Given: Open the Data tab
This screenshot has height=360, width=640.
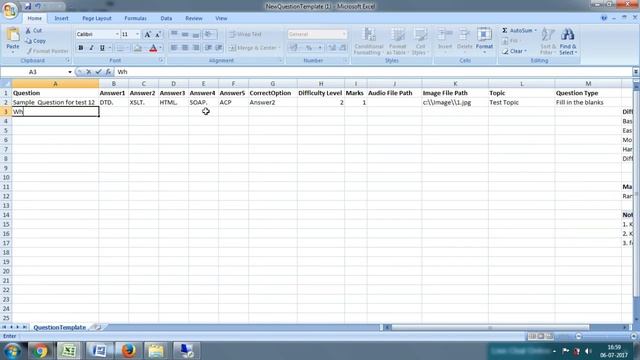Looking at the screenshot, I should pyautogui.click(x=166, y=18).
